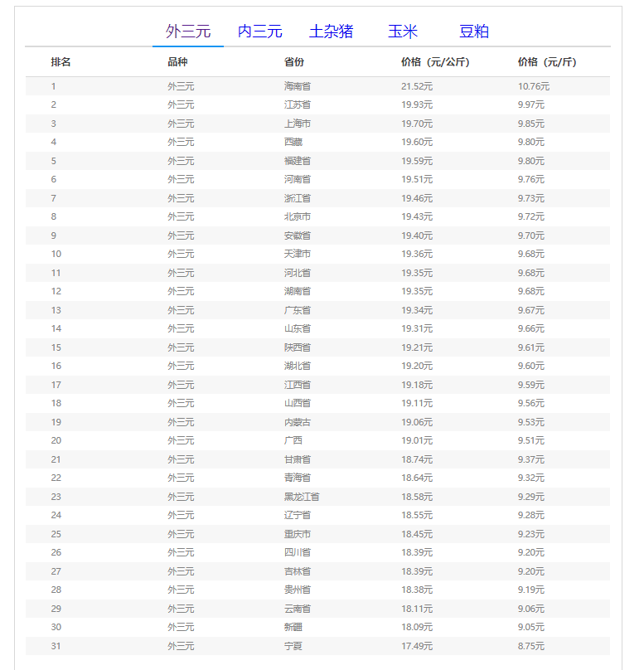Select the 黑龙江省 row province
Screen dimensions: 644x670
tap(302, 497)
